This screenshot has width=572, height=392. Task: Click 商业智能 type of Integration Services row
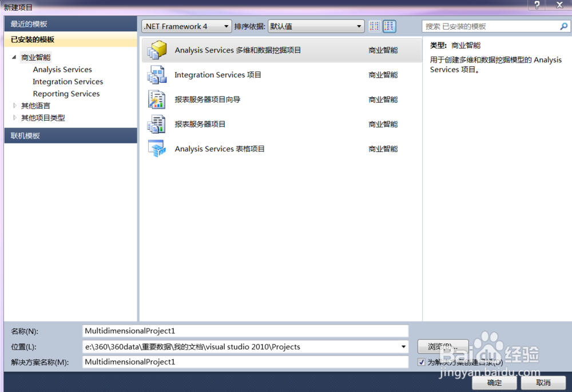pos(383,75)
